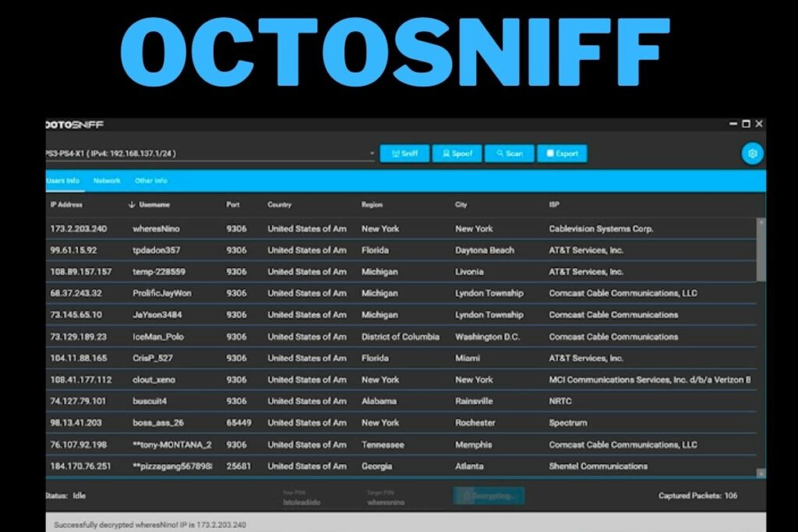Click the Cablevision Systems Corp. ISP cell
The width and height of the screenshot is (798, 532).
[x=601, y=229]
